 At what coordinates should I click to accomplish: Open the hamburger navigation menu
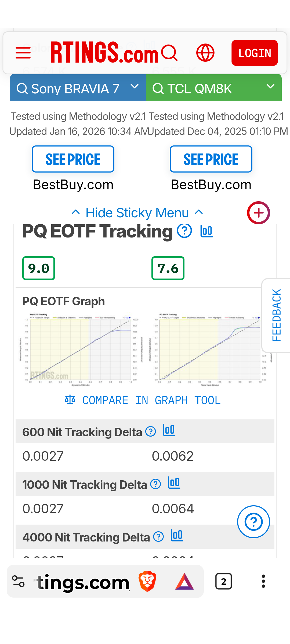[x=23, y=53]
